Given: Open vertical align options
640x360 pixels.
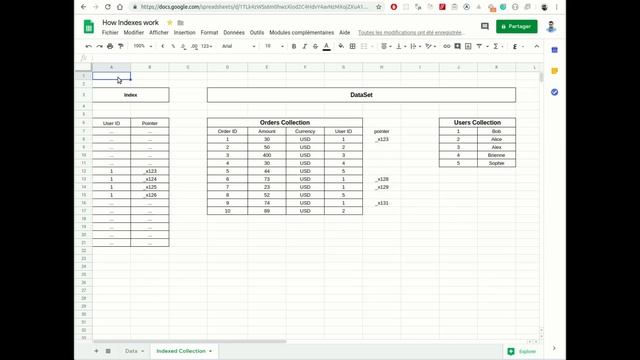Looking at the screenshot, I should 401,47.
